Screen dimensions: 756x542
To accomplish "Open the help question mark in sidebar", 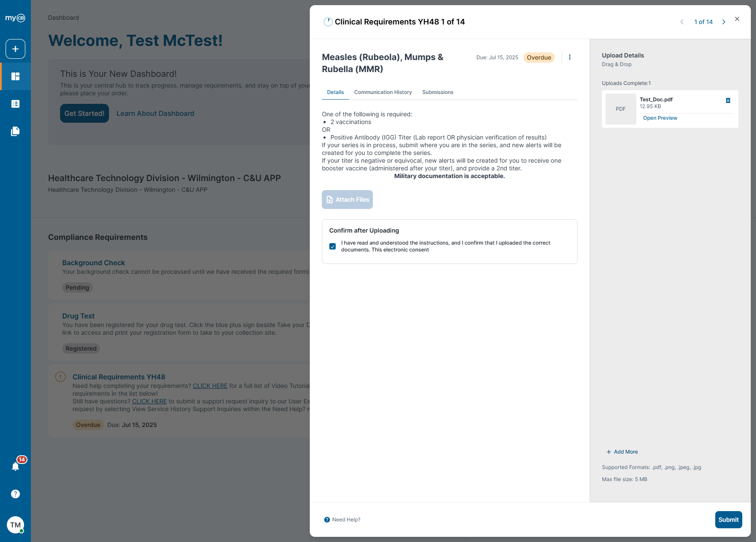I will [15, 494].
